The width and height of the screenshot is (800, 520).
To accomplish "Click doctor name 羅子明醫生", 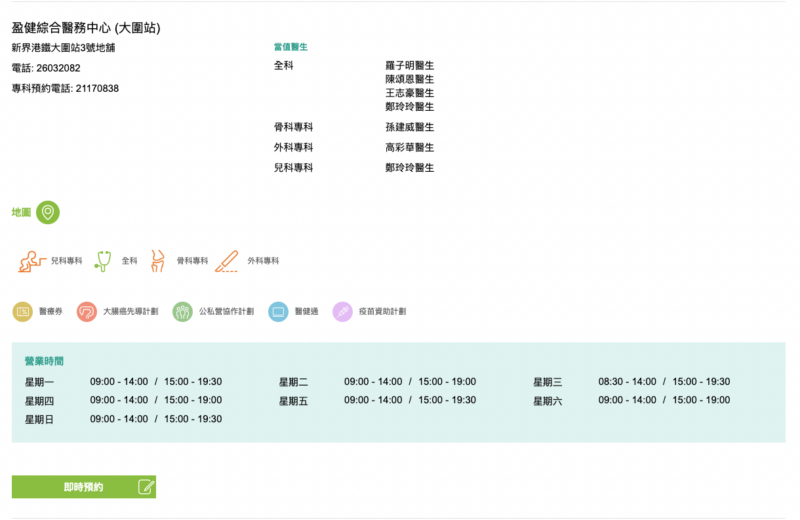I will click(x=409, y=66).
